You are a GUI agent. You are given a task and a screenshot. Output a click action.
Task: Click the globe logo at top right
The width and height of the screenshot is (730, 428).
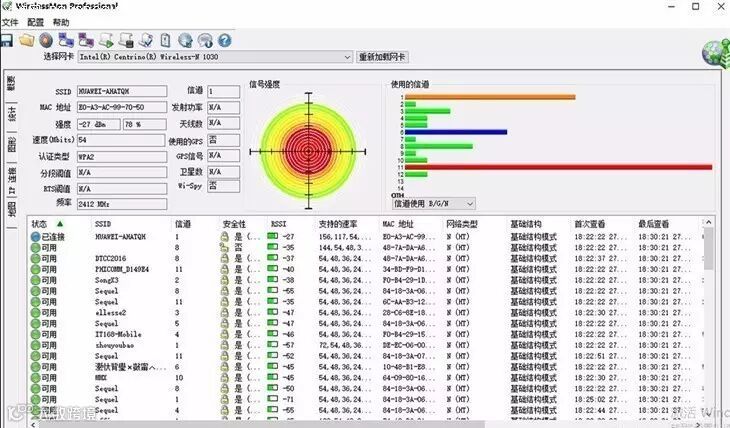tap(716, 54)
